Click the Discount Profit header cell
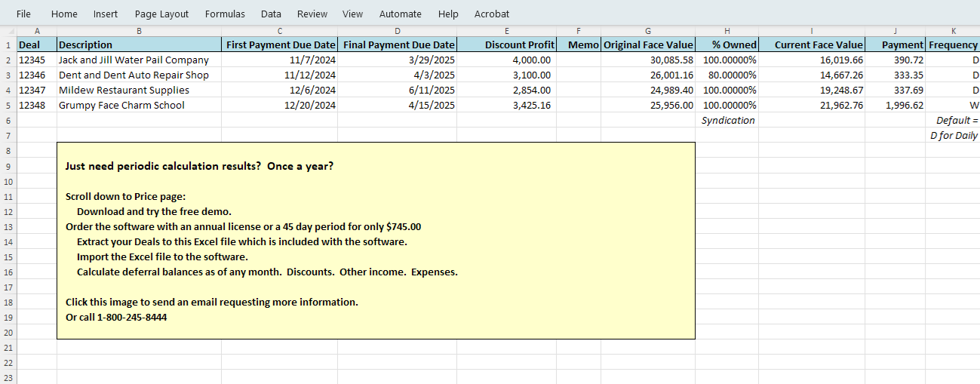 tap(505, 45)
